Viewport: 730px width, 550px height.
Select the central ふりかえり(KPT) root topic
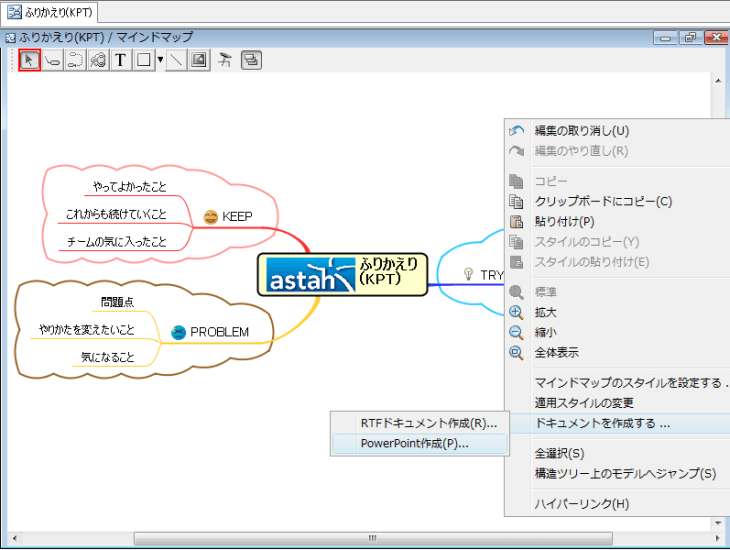tap(342, 274)
